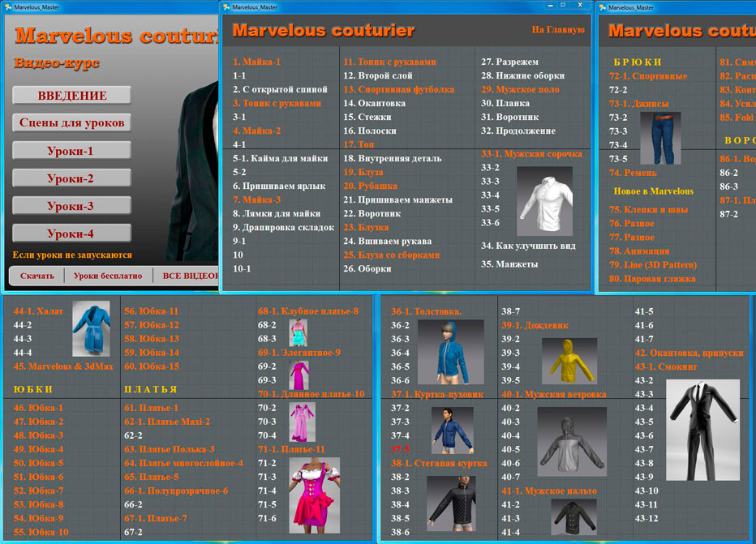Open lesson 7. Майка-3

click(x=256, y=199)
